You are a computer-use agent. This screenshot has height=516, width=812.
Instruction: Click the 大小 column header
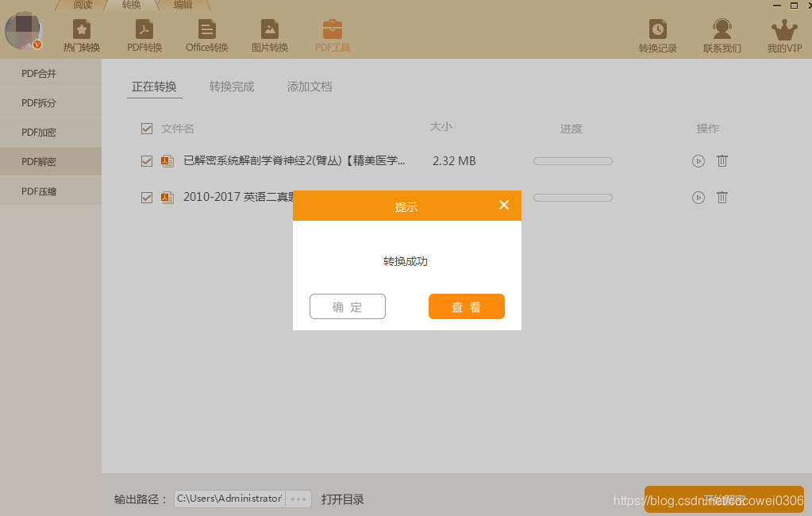(441, 127)
